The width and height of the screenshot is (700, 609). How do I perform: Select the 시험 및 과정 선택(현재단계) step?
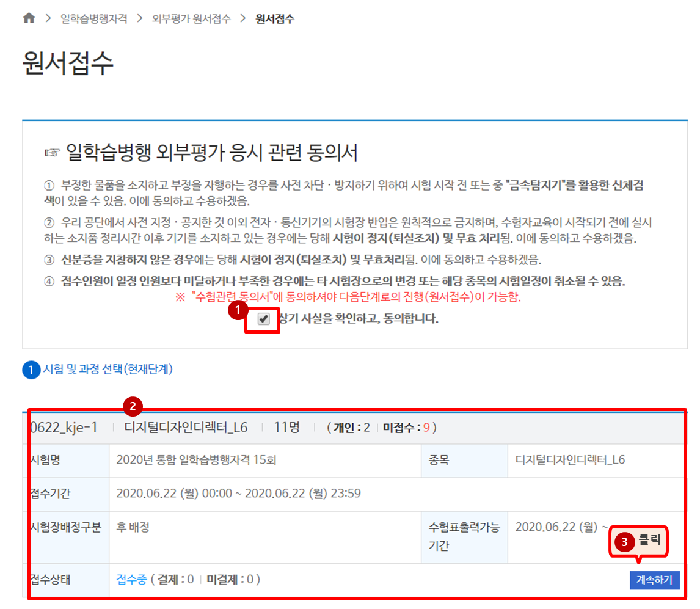pyautogui.click(x=98, y=370)
